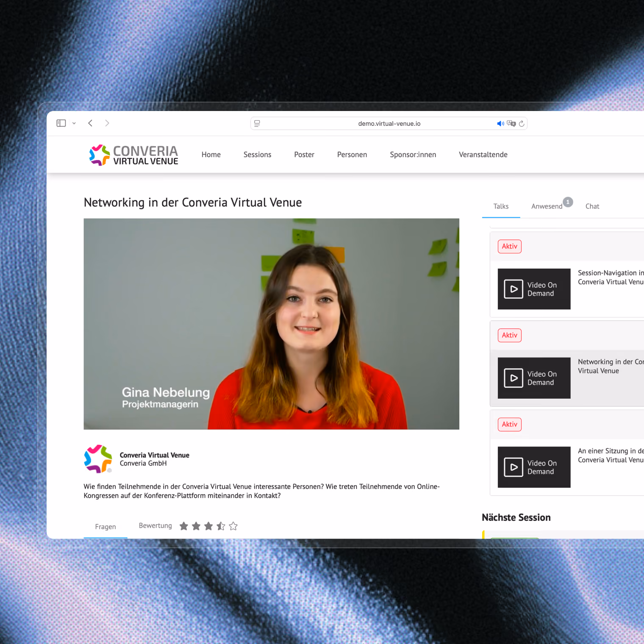The image size is (644, 644).
Task: Open the Converia Virtual Venue organizer link
Action: click(155, 455)
